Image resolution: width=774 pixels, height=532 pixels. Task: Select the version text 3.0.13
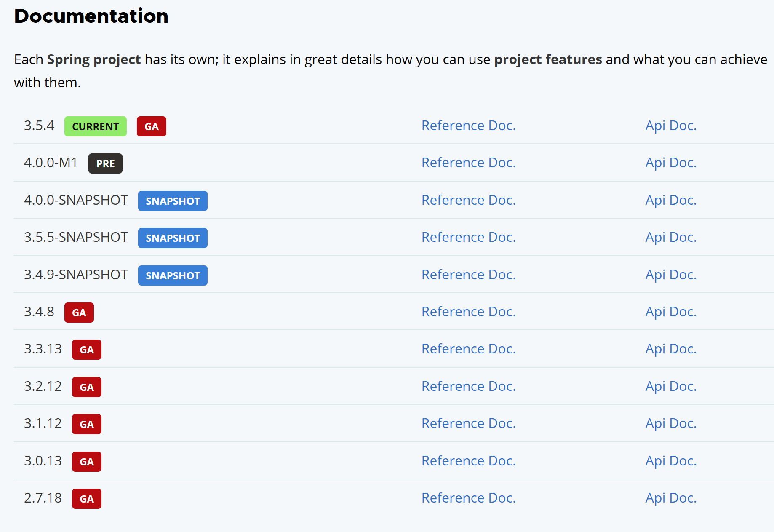click(43, 461)
